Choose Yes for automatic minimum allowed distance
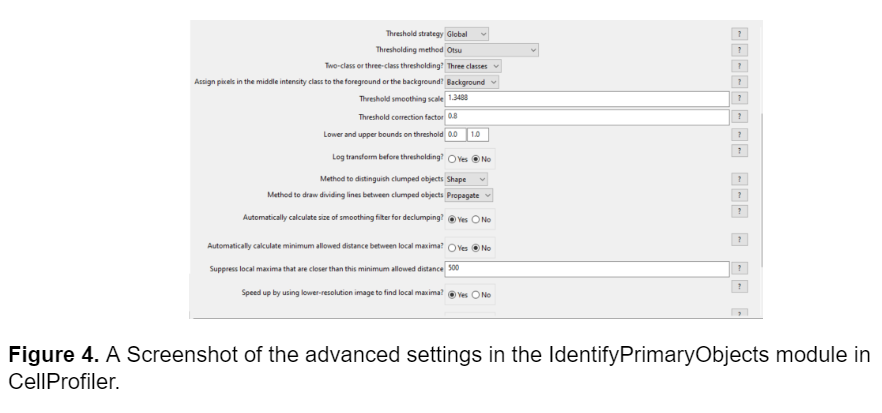The image size is (882, 413). coord(452,248)
